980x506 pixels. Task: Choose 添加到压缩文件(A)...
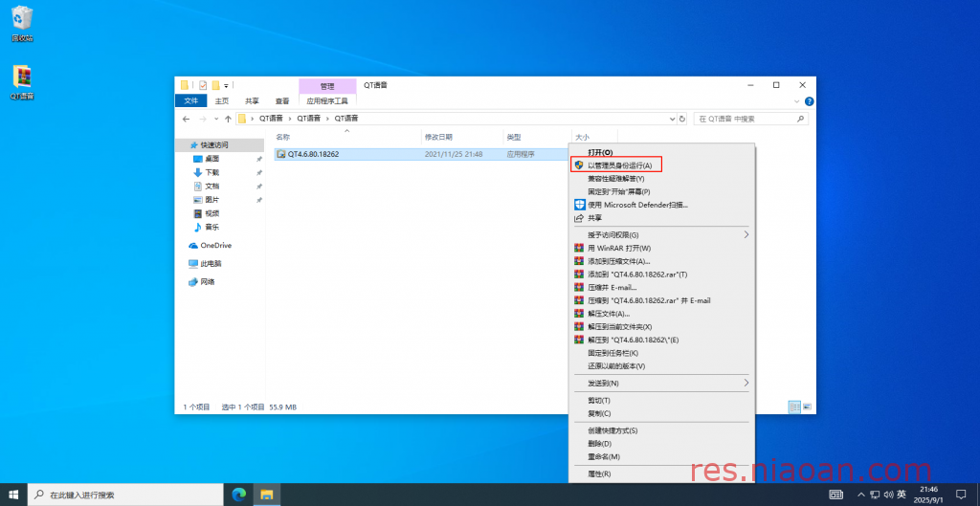click(662, 261)
